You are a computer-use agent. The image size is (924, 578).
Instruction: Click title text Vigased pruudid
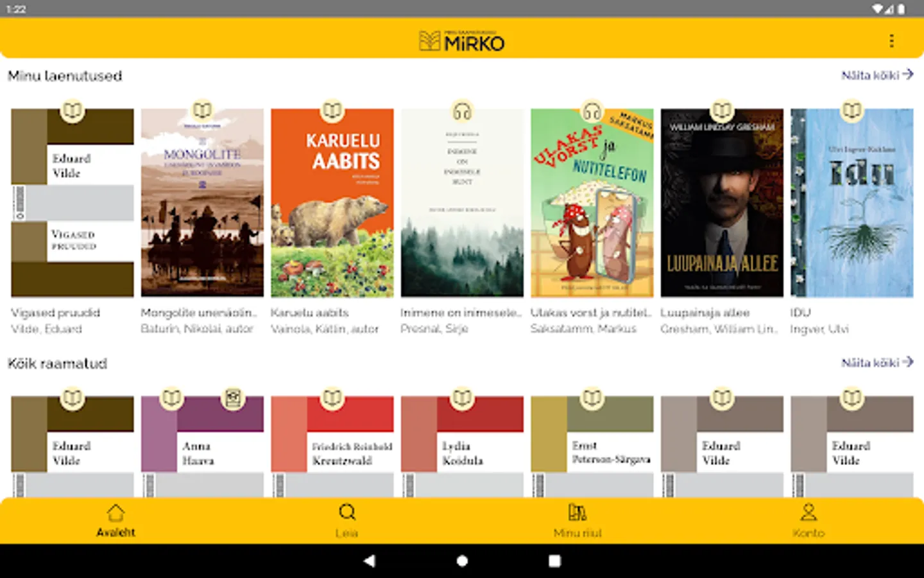point(55,313)
